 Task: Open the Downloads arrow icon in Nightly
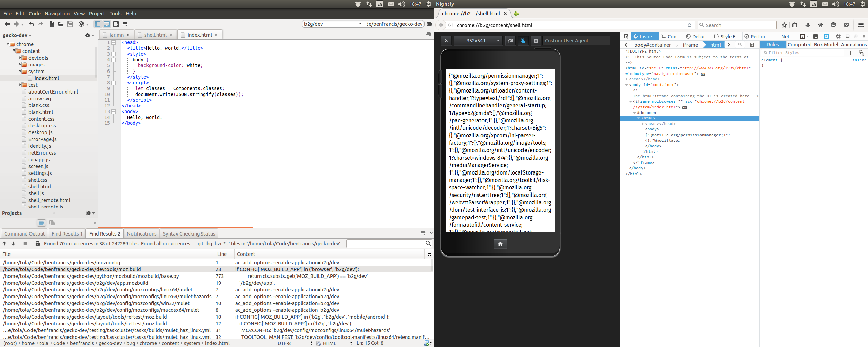808,25
